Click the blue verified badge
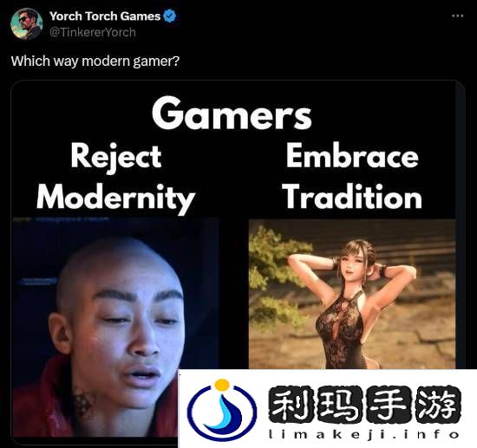This screenshot has width=477, height=448. [170, 16]
